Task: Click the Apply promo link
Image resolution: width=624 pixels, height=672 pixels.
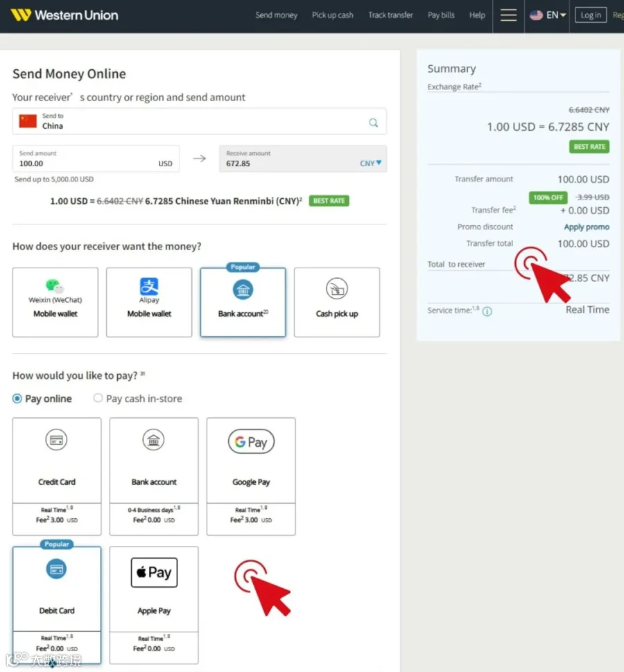Action: [x=587, y=227]
